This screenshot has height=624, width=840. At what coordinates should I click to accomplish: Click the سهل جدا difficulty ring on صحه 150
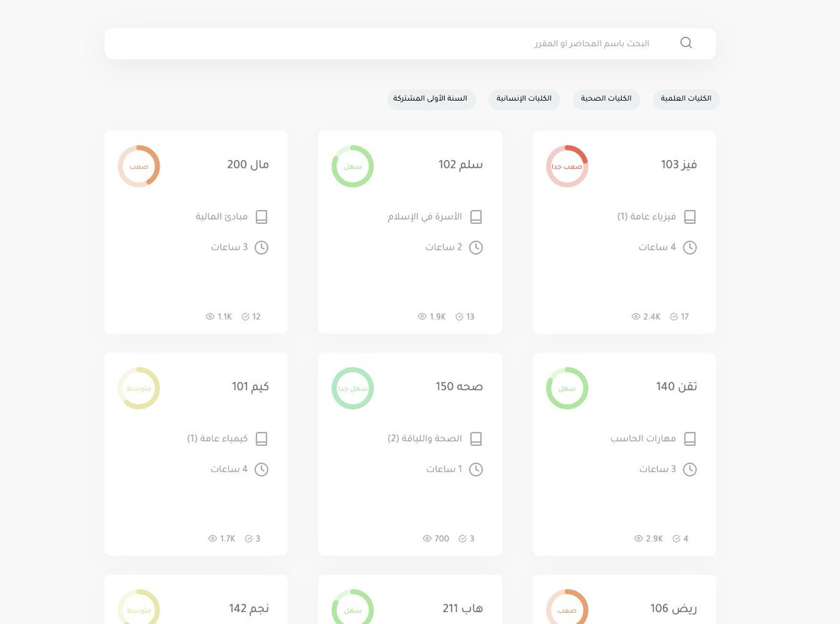click(x=353, y=388)
